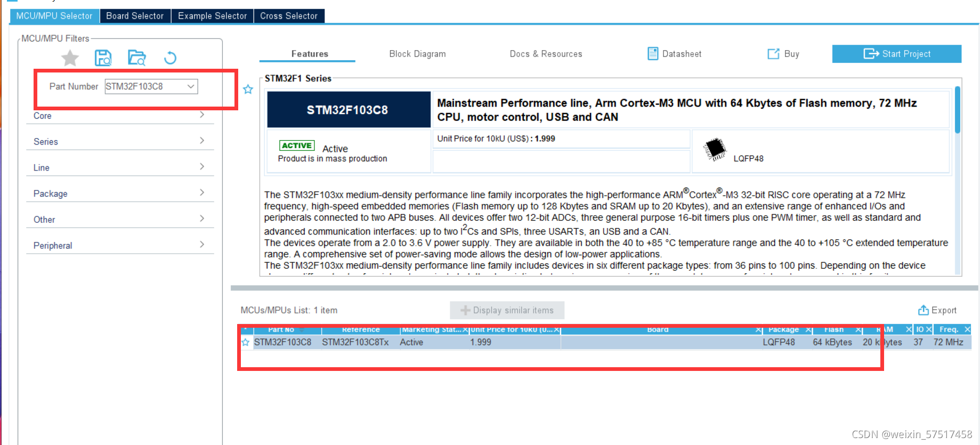The image size is (980, 445).
Task: Expand the Package filter section
Action: [x=120, y=193]
